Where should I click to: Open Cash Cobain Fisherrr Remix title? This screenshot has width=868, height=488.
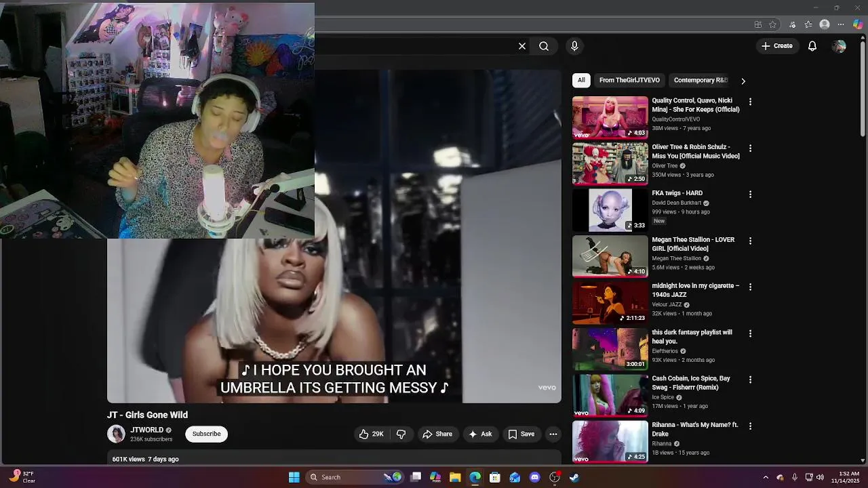click(691, 383)
